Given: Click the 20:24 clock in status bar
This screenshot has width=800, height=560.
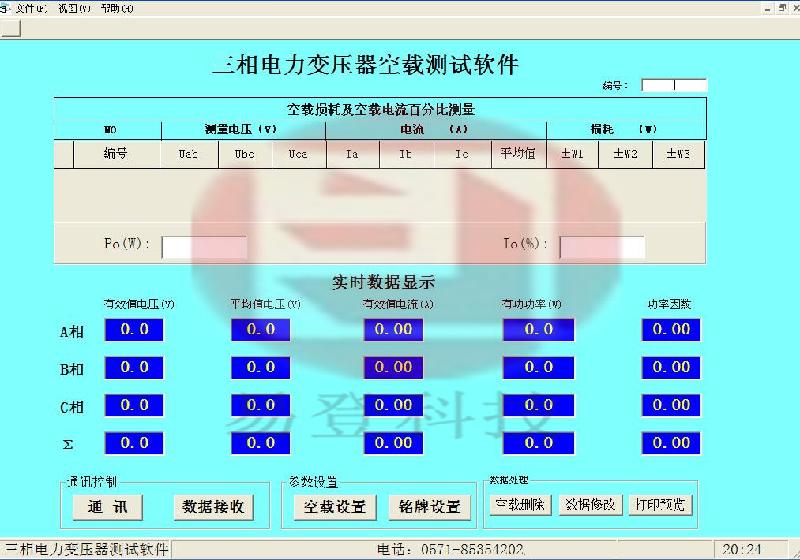Looking at the screenshot, I should [741, 550].
